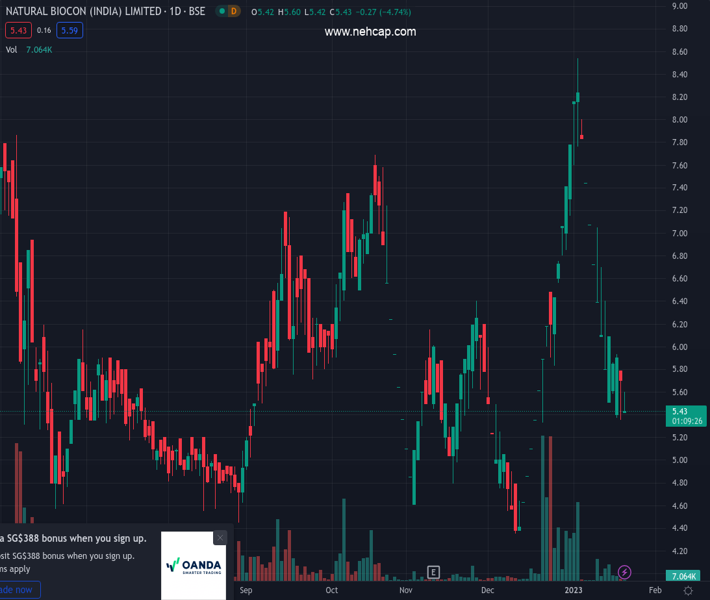Viewport: 710px width, 600px height.
Task: Click the www.nehcap.com watermark text
Action: click(x=370, y=32)
